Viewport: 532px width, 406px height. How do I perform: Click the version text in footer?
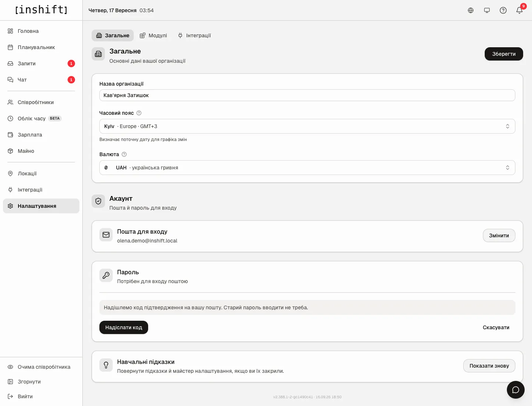coord(307,397)
